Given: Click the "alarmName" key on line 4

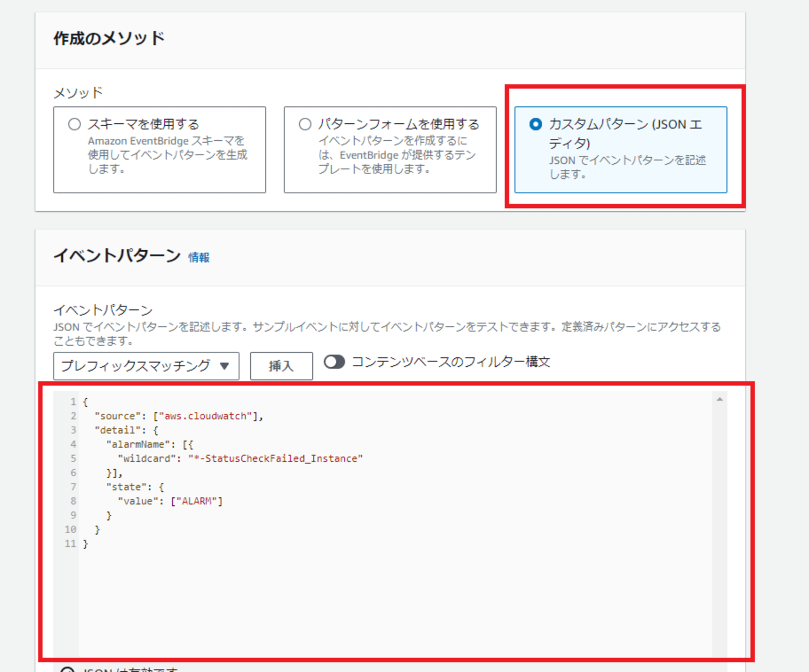Looking at the screenshot, I should [138, 444].
